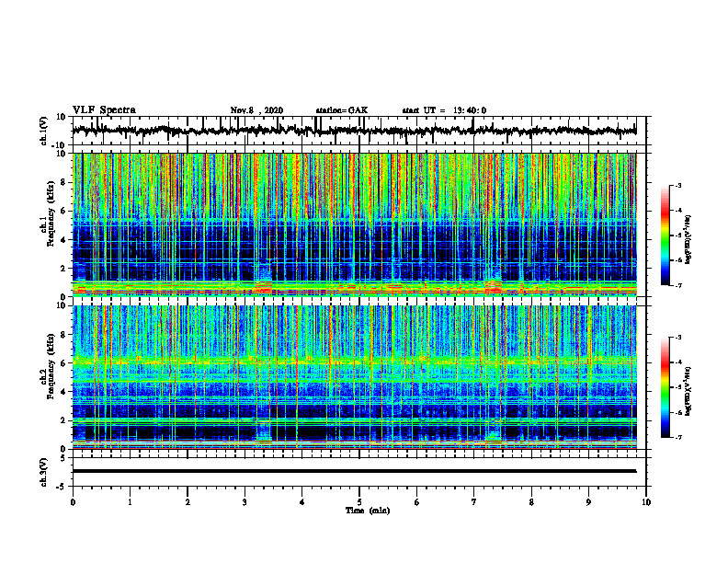Click time axis tick label '7'
The height and width of the screenshot is (563, 728).
[474, 502]
